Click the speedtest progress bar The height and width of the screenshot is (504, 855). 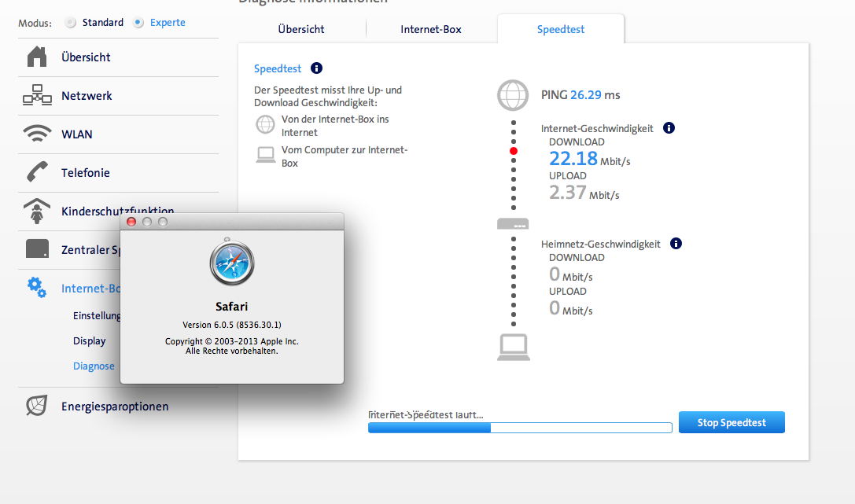(x=520, y=428)
